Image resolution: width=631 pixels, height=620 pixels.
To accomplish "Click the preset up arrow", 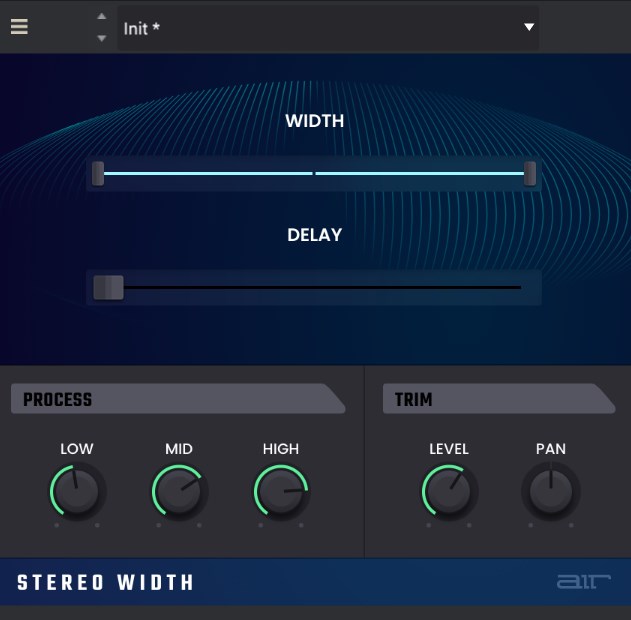I will [101, 17].
